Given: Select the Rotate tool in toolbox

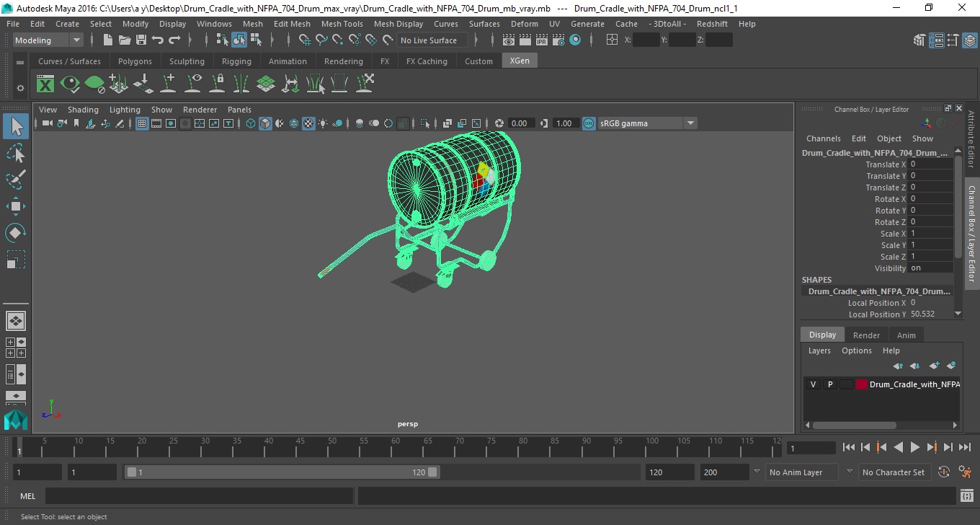Looking at the screenshot, I should (16, 233).
